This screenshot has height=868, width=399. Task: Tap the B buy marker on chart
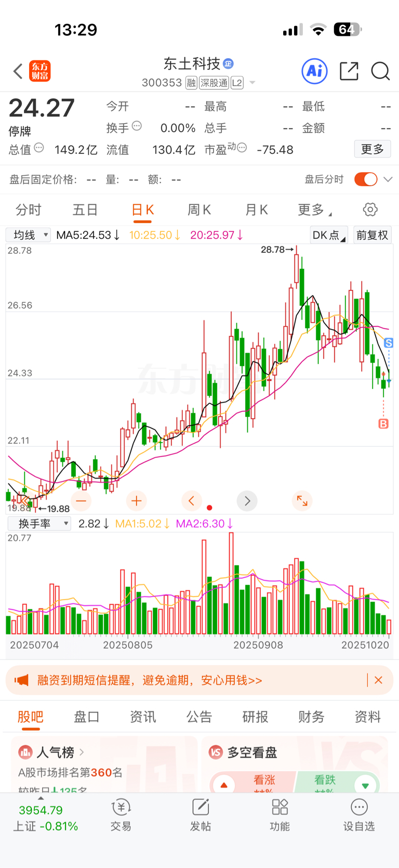pos(383,424)
